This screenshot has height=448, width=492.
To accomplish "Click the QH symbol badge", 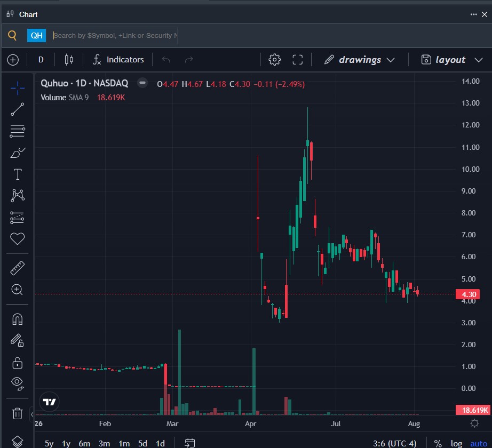I will click(36, 35).
